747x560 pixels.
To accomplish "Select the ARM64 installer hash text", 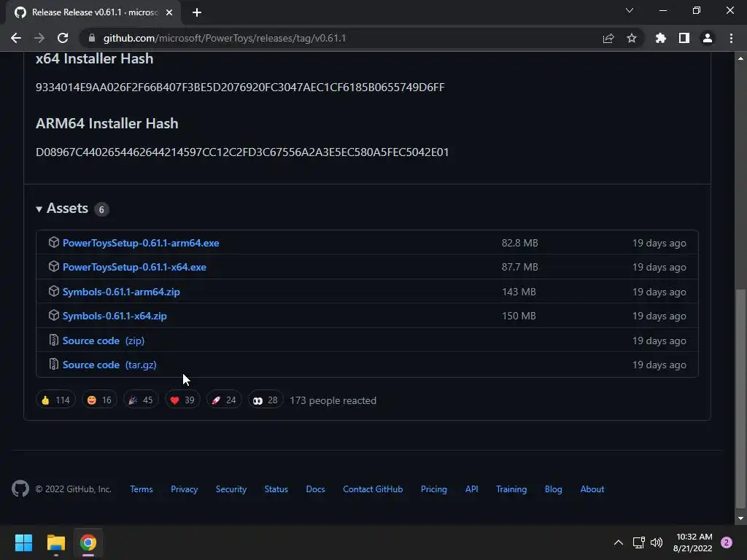I will pos(242,152).
